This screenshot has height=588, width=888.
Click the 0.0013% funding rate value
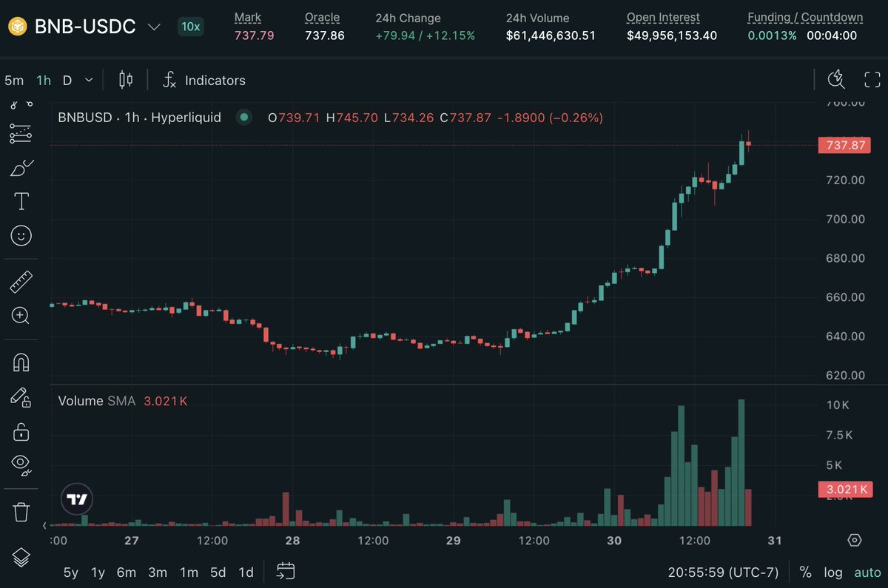click(772, 36)
